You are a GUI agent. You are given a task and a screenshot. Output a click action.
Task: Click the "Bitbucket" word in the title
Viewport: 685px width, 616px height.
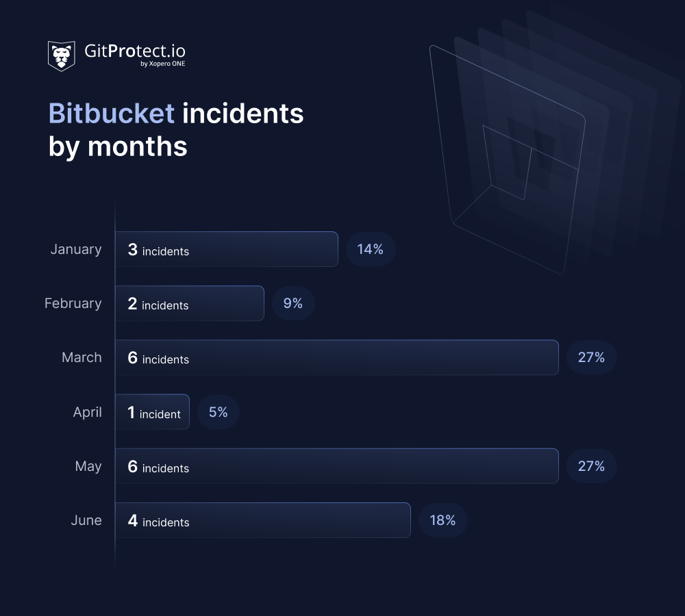click(x=112, y=113)
